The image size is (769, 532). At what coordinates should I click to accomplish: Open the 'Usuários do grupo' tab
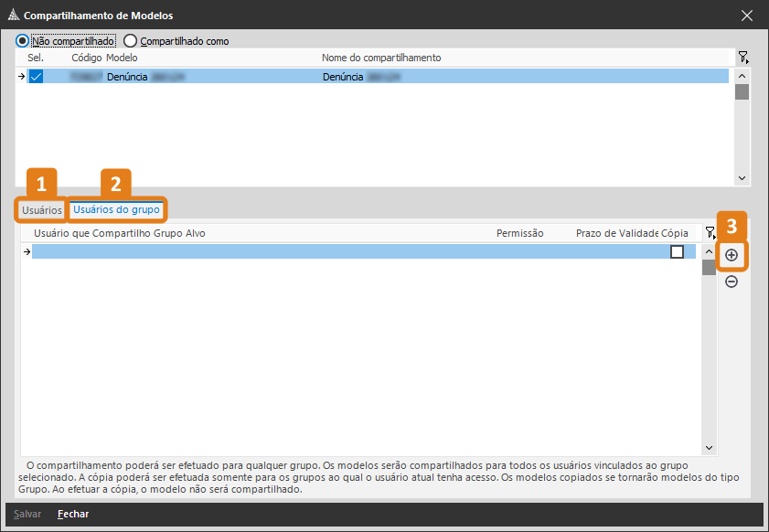tap(116, 209)
